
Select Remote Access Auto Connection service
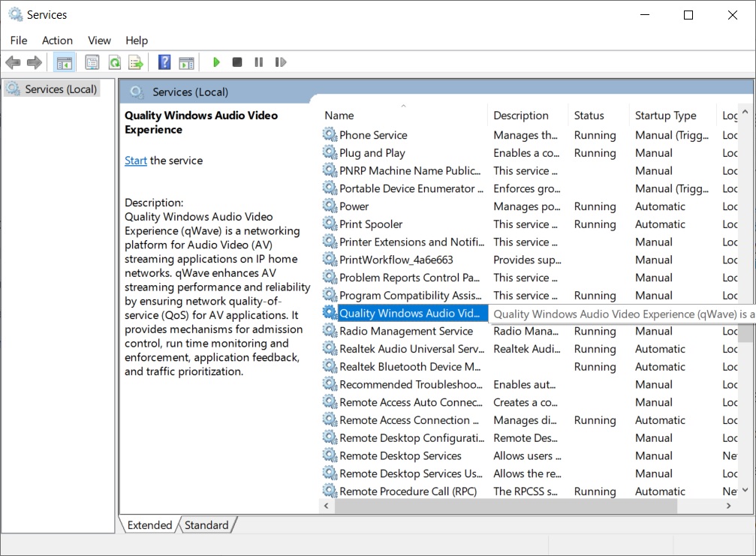529,402
